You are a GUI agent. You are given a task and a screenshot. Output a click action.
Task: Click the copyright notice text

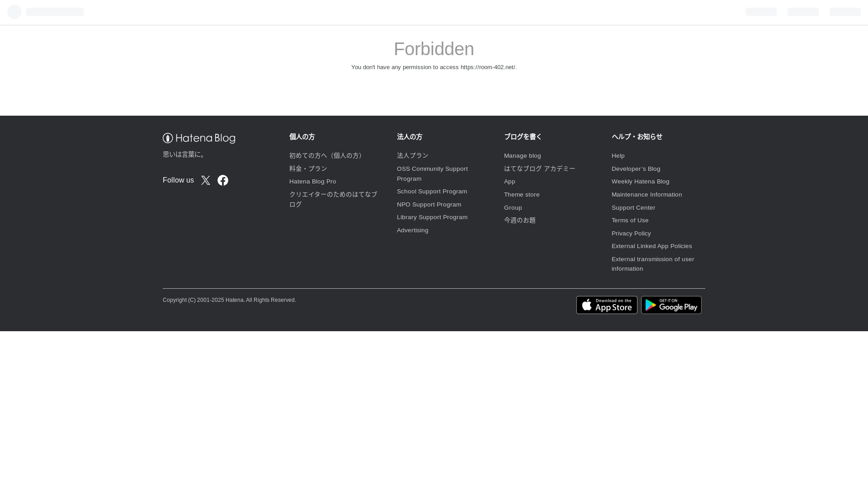click(229, 300)
